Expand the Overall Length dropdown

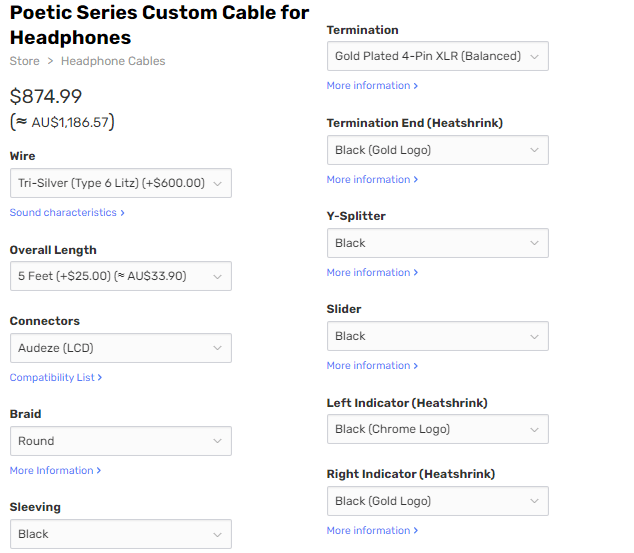[x=120, y=276]
